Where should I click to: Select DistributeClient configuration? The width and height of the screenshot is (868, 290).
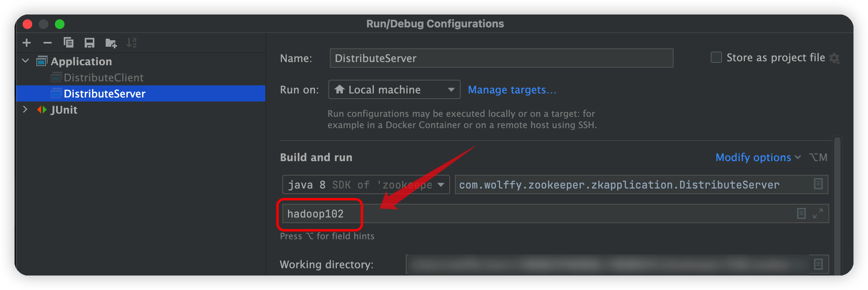click(103, 77)
